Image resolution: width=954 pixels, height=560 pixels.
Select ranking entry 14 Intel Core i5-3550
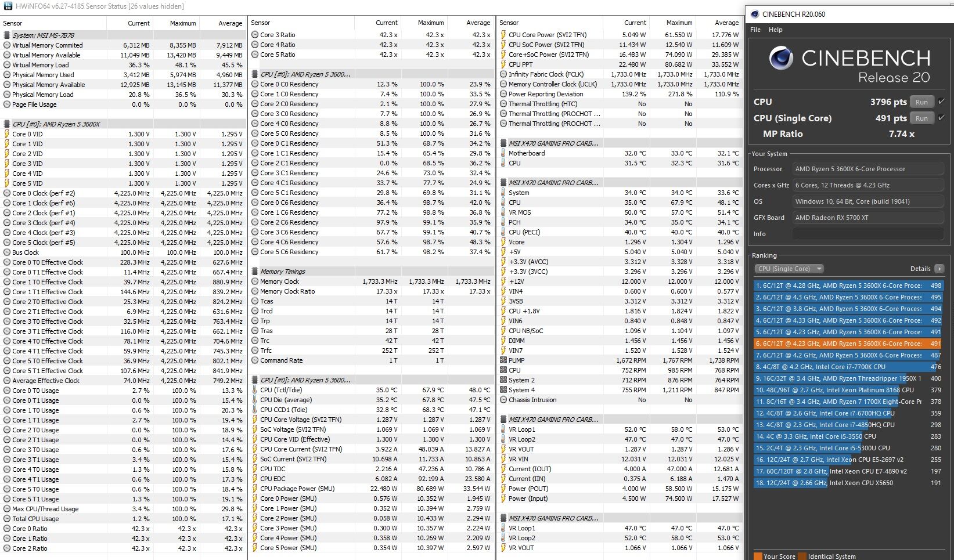(848, 436)
